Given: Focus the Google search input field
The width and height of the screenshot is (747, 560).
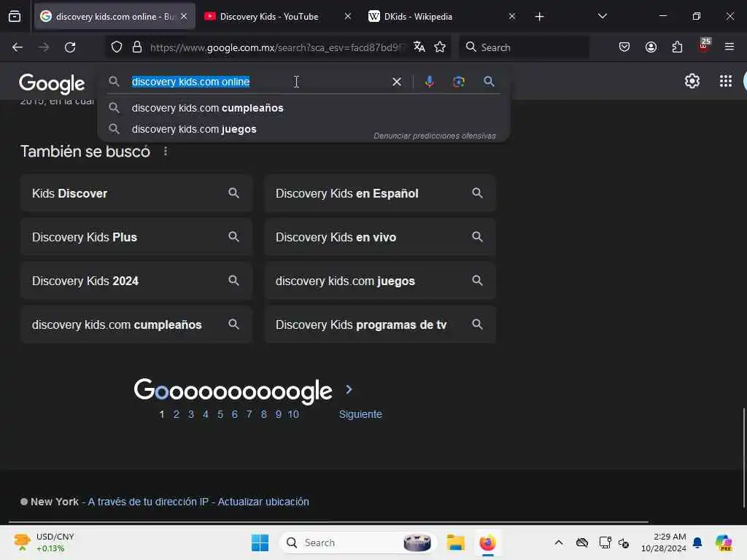Looking at the screenshot, I should pyautogui.click(x=258, y=82).
